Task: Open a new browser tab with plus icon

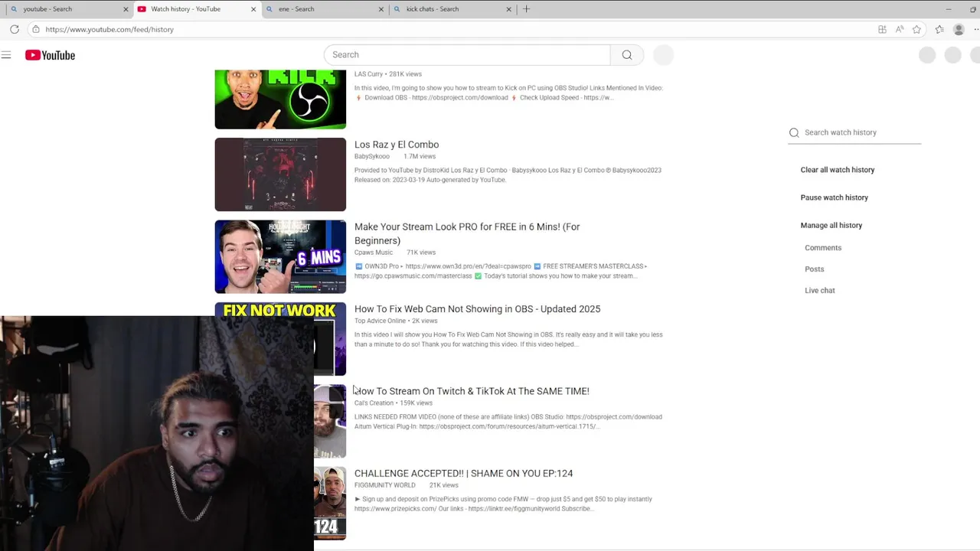Action: click(526, 9)
